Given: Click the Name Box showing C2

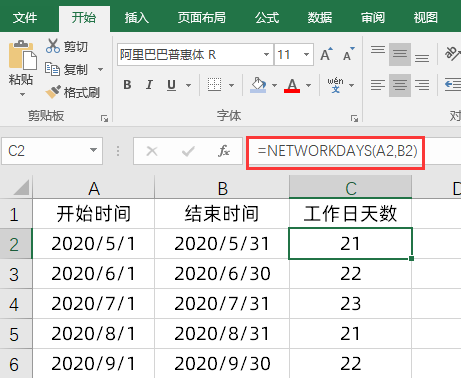Looking at the screenshot, I should [x=52, y=151].
